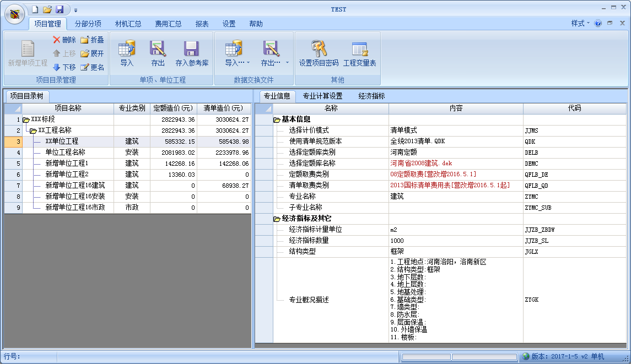631x364 pixels.
Task: Click 清单造价(元) column header
Action: tap(223, 108)
